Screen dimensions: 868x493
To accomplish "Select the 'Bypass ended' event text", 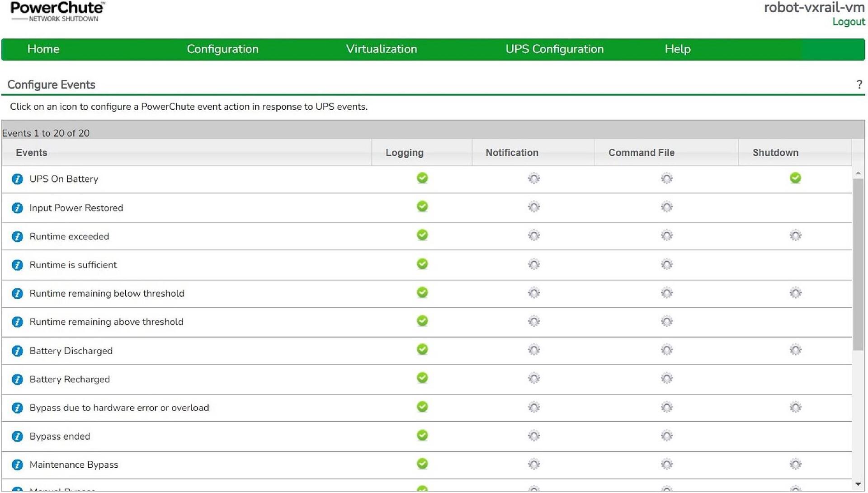I will 60,437.
